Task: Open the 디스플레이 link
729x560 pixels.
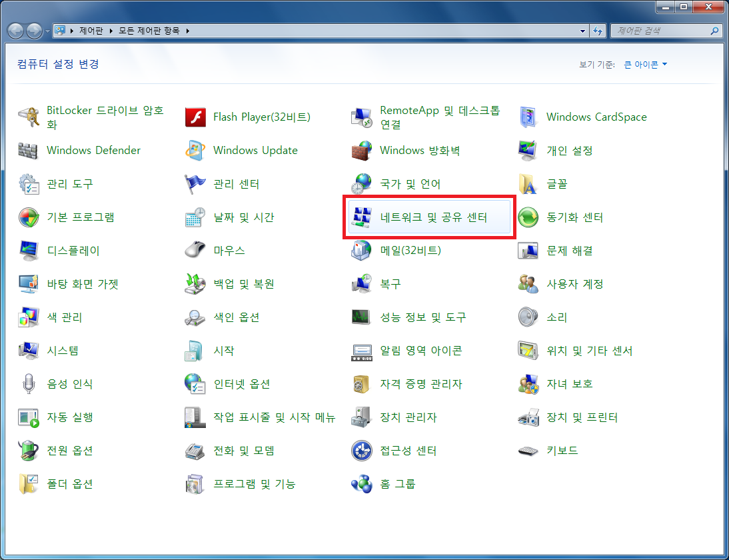Action: coord(73,251)
